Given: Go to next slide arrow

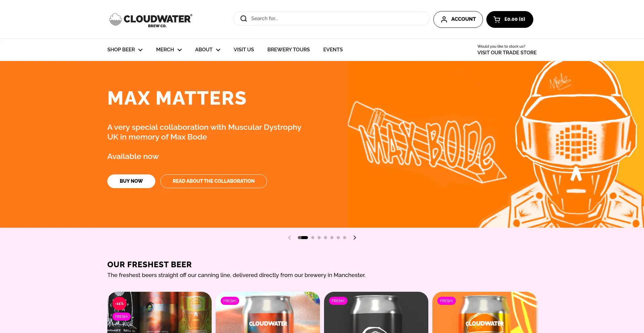Looking at the screenshot, I should pyautogui.click(x=355, y=237).
